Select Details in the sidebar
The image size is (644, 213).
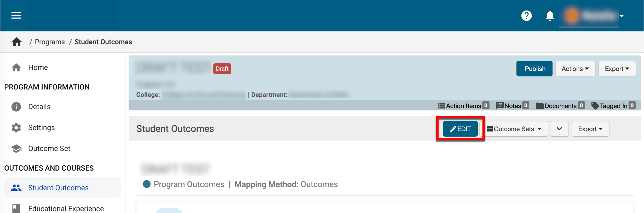coord(39,107)
